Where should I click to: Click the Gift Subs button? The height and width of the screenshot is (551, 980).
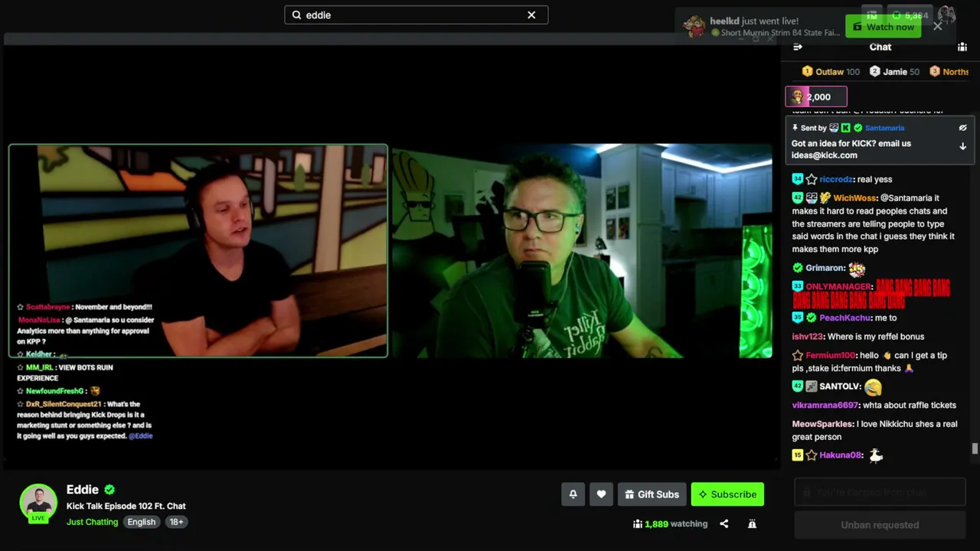pyautogui.click(x=652, y=494)
